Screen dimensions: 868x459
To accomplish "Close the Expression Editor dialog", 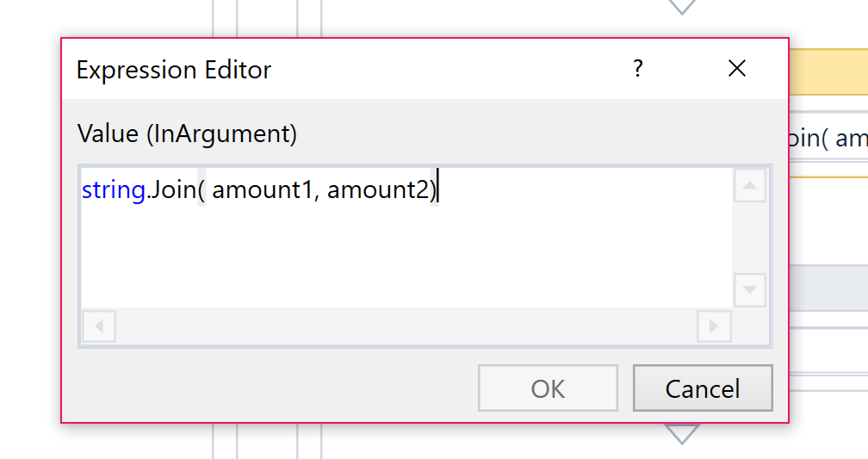I will tap(737, 69).
